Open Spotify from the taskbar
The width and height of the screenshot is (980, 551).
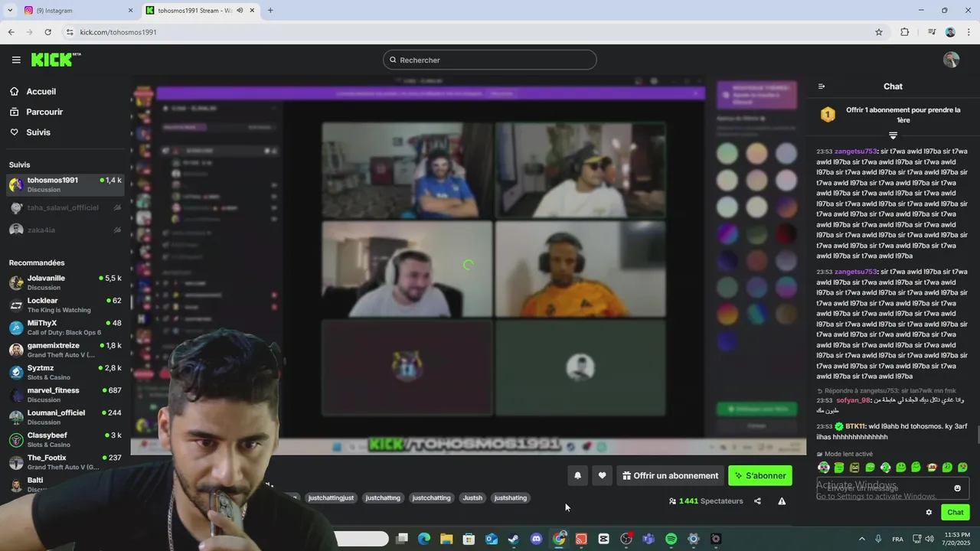coord(671,539)
